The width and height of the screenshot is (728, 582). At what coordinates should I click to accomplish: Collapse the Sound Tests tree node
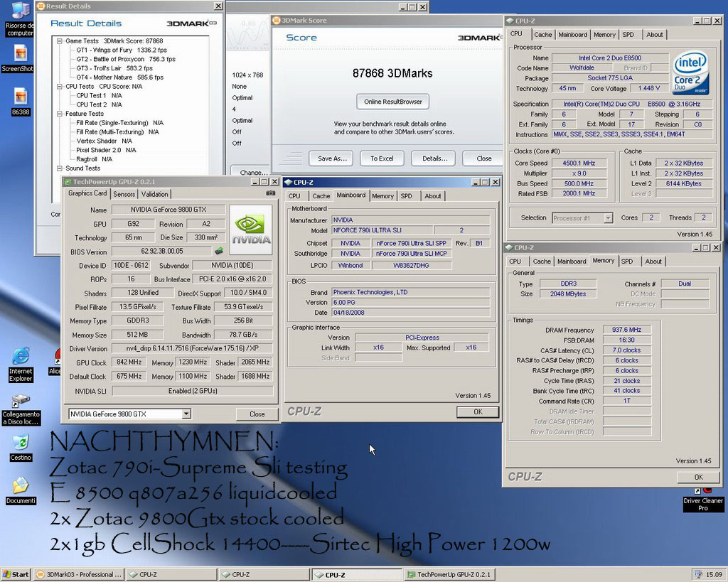pyautogui.click(x=60, y=168)
